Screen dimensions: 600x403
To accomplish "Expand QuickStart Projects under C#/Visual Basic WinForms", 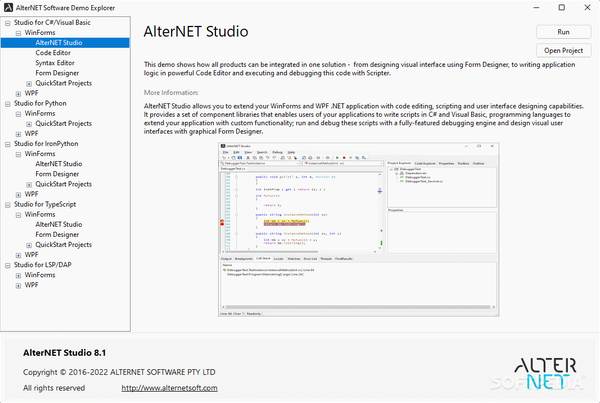I will click(x=29, y=84).
